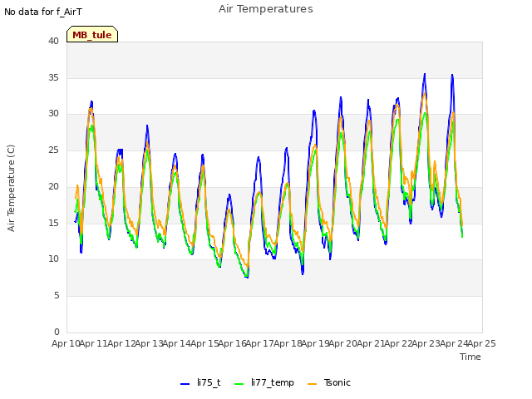Image resolution: width=532 pixels, height=399 pixels.
Task: Toggle the Tsonic legend entry
Action: (329, 382)
